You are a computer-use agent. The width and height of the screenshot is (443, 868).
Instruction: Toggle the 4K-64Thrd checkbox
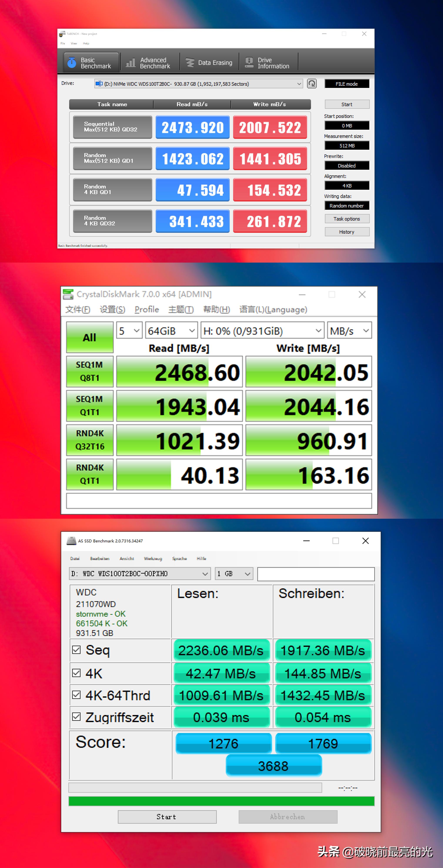pyautogui.click(x=77, y=695)
